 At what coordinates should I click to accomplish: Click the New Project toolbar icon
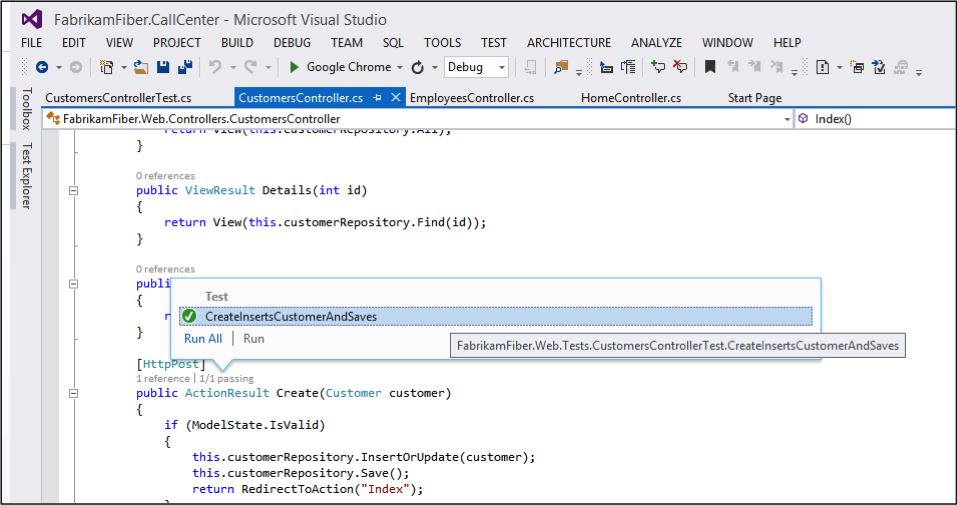tap(106, 67)
